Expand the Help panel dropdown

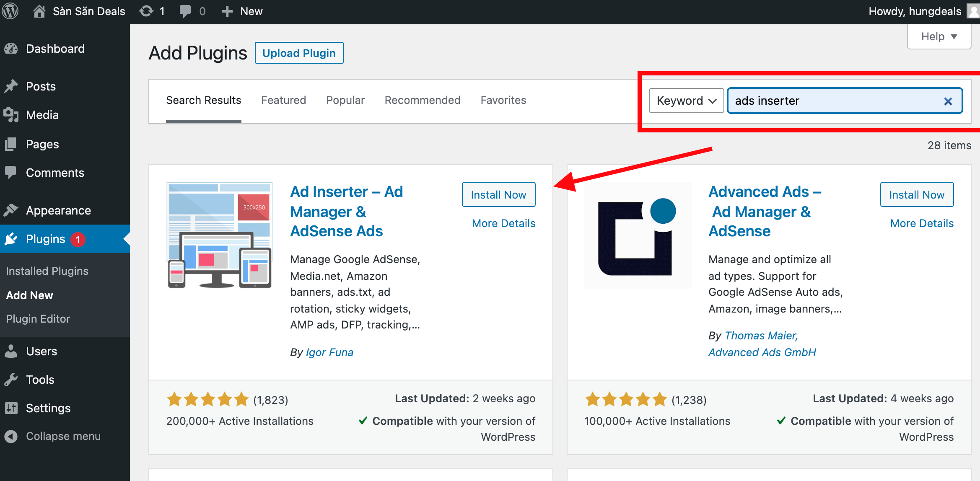point(939,37)
